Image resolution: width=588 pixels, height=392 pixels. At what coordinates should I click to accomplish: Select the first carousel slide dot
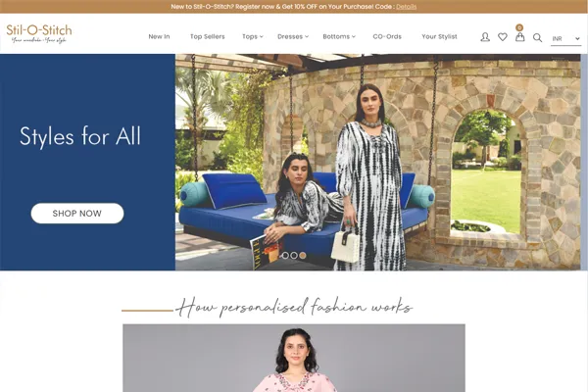285,256
